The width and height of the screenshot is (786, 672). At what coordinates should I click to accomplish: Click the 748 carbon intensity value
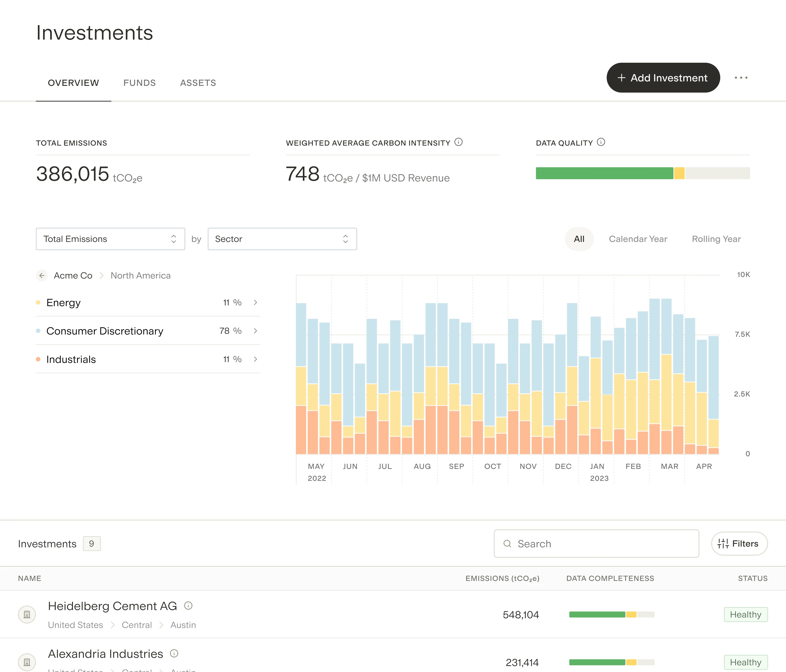pos(302,174)
